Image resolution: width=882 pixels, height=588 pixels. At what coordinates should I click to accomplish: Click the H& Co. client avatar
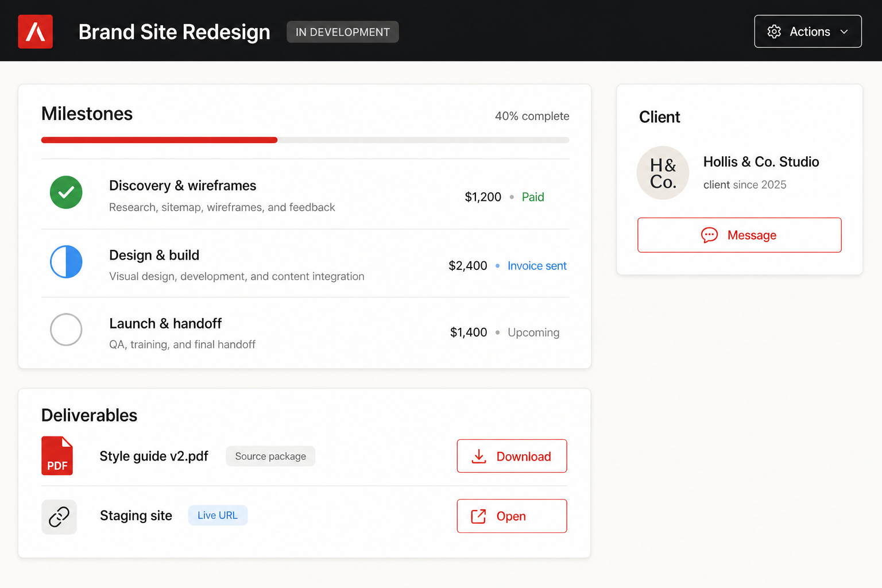pos(663,173)
